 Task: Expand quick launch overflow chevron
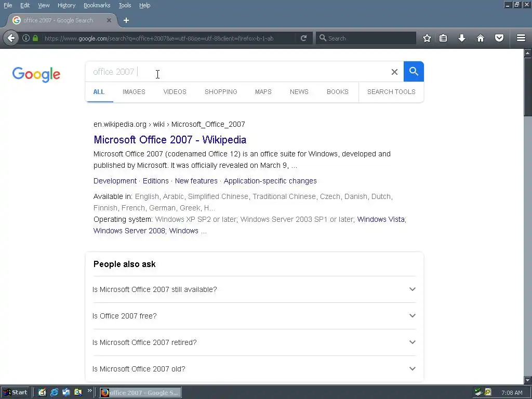[89, 391]
